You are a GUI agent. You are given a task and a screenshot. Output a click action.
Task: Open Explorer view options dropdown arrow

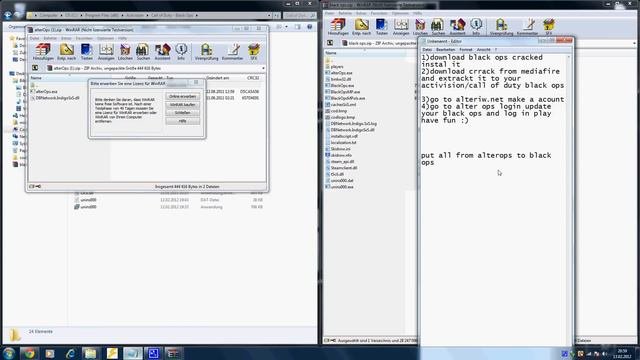point(287,27)
